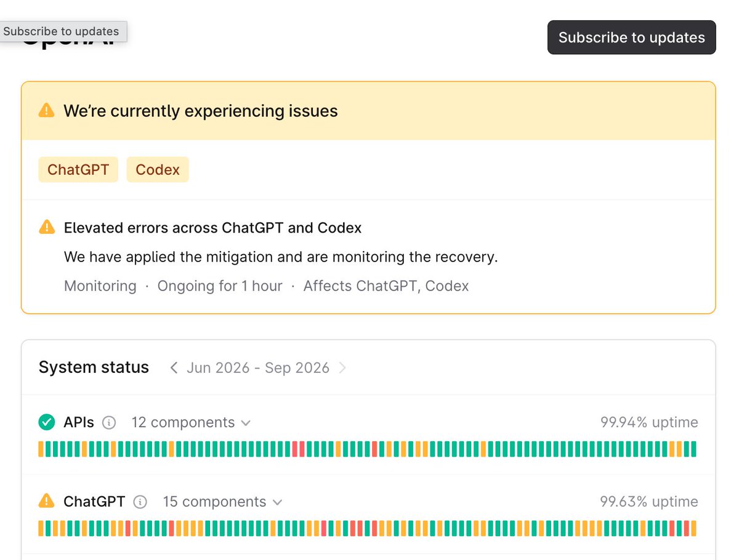Click the green checkmark icon next to APIs
Image resolution: width=739 pixels, height=560 pixels.
tap(46, 422)
